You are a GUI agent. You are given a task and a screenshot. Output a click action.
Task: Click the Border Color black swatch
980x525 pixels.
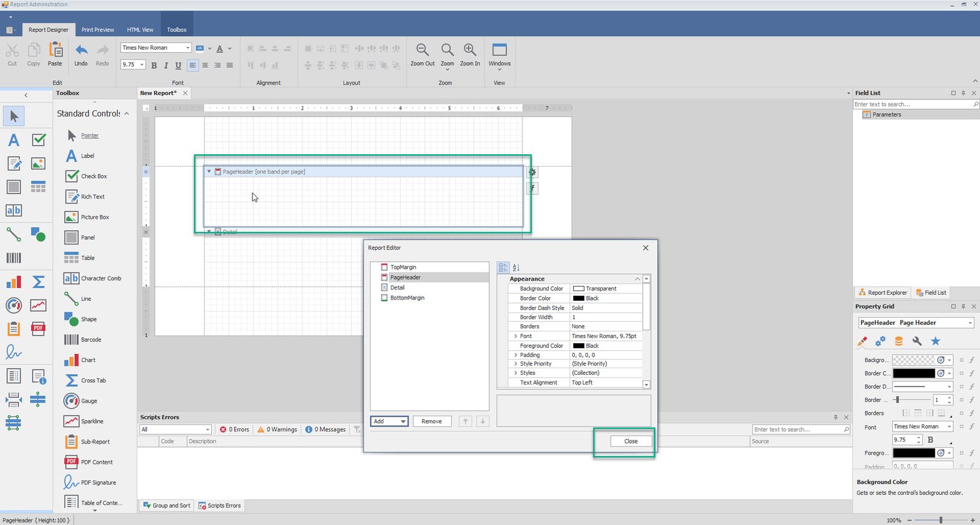(578, 298)
